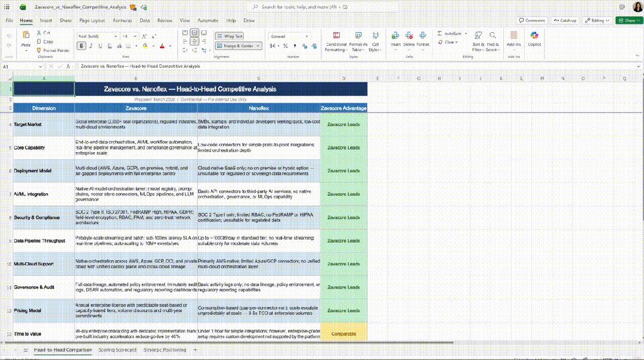Open the Formulas ribbon tab
644x360 pixels.
(x=122, y=20)
